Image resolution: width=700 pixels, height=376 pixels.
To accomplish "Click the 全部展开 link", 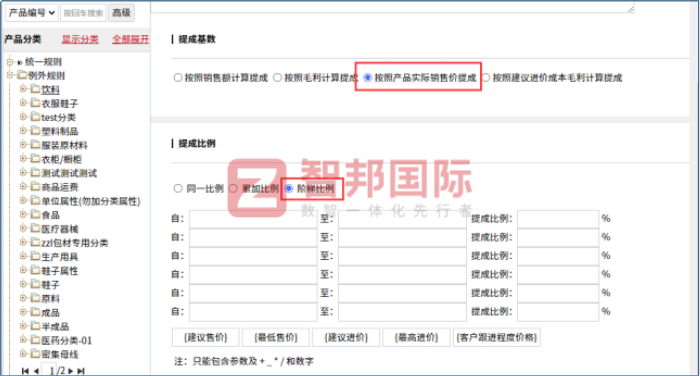I will [x=130, y=39].
